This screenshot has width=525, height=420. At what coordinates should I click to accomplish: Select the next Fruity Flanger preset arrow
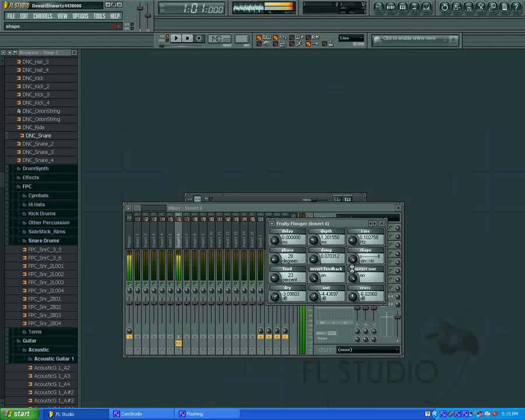[374, 223]
